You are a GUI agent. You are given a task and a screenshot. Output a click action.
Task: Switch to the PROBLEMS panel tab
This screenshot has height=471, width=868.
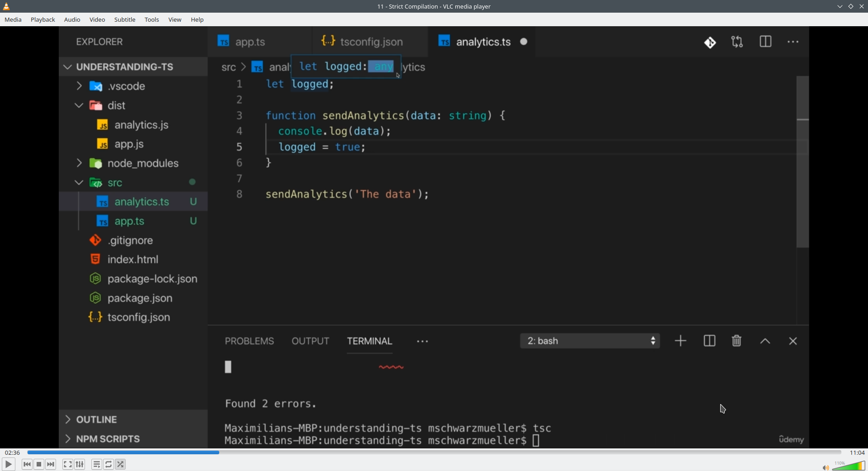[250, 341]
